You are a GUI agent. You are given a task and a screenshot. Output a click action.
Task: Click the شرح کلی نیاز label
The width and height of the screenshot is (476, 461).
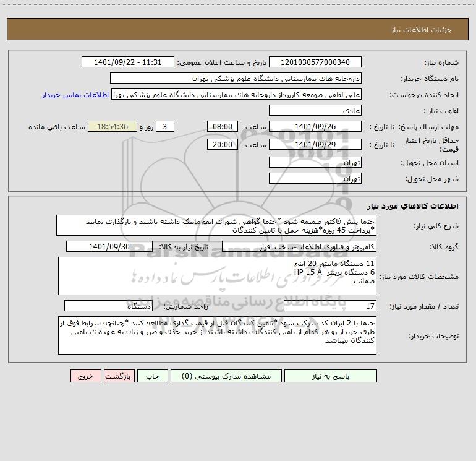click(436, 226)
